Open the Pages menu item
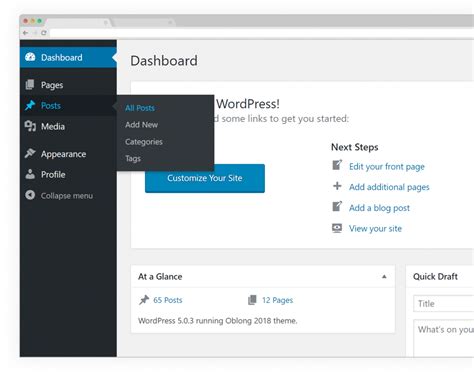 (68, 85)
